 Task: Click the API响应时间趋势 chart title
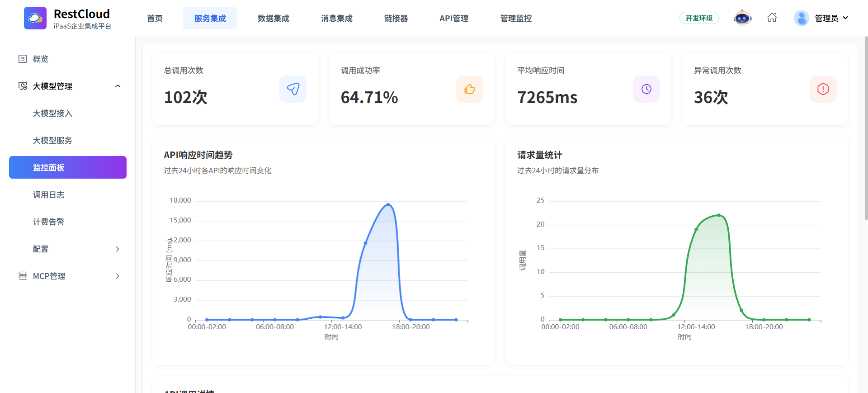pos(198,155)
